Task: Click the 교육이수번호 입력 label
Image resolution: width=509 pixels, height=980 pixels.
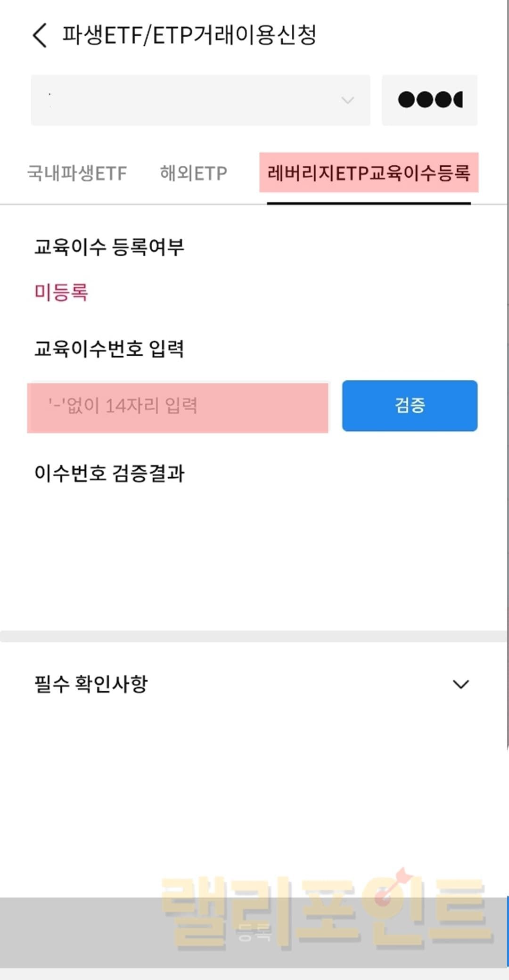Action: (x=109, y=349)
